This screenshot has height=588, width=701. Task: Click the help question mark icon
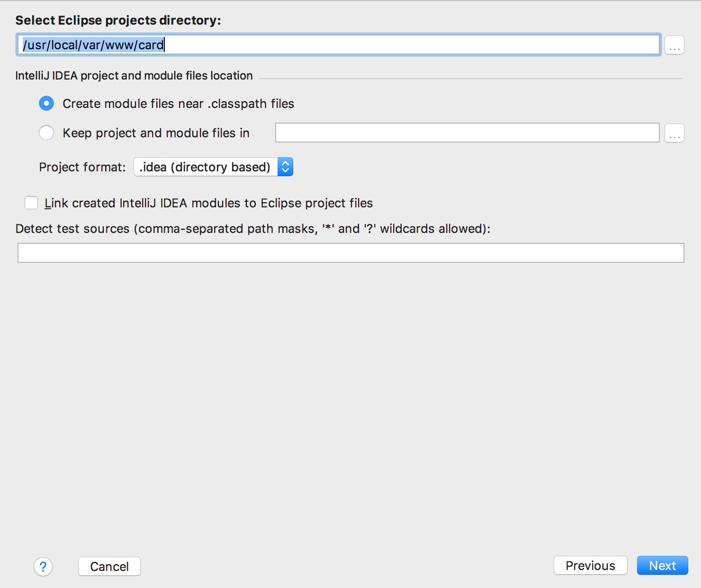click(x=43, y=566)
